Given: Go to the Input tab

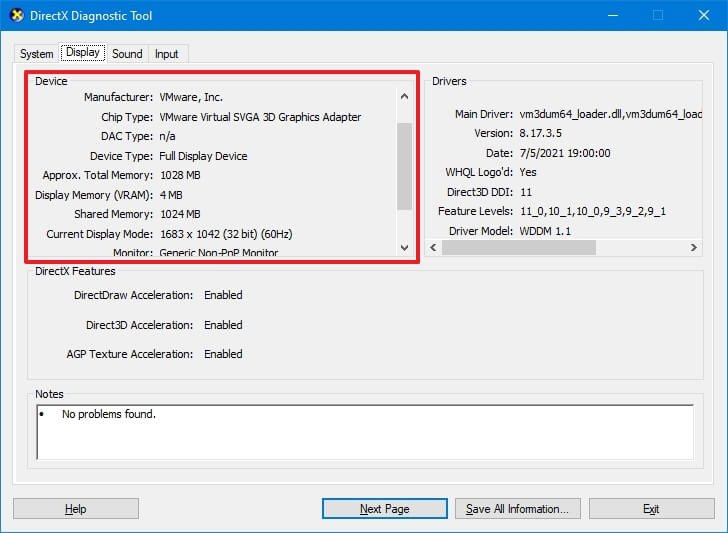Looking at the screenshot, I should click(x=167, y=54).
